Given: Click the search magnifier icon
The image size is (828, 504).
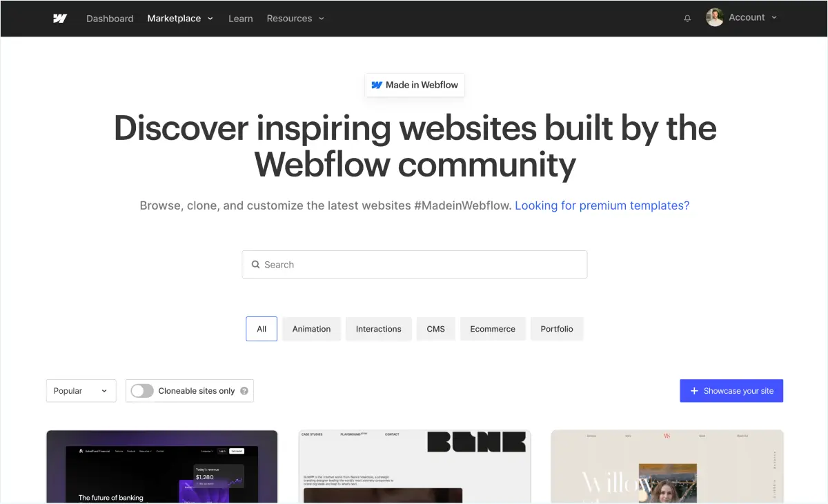Looking at the screenshot, I should (x=256, y=264).
